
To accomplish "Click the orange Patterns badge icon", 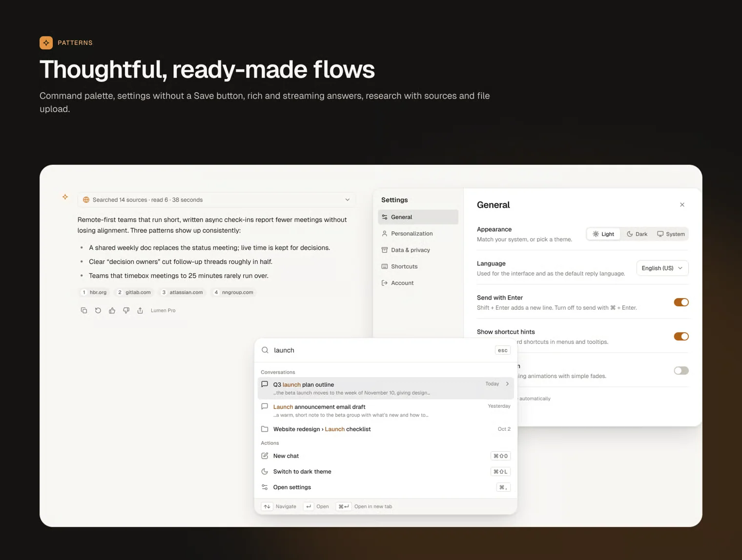I will click(x=46, y=43).
